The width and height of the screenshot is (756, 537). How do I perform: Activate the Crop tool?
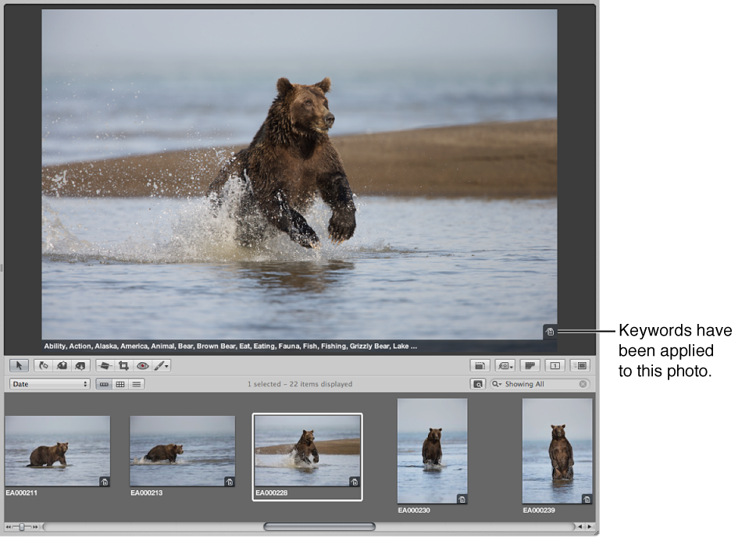(x=123, y=365)
